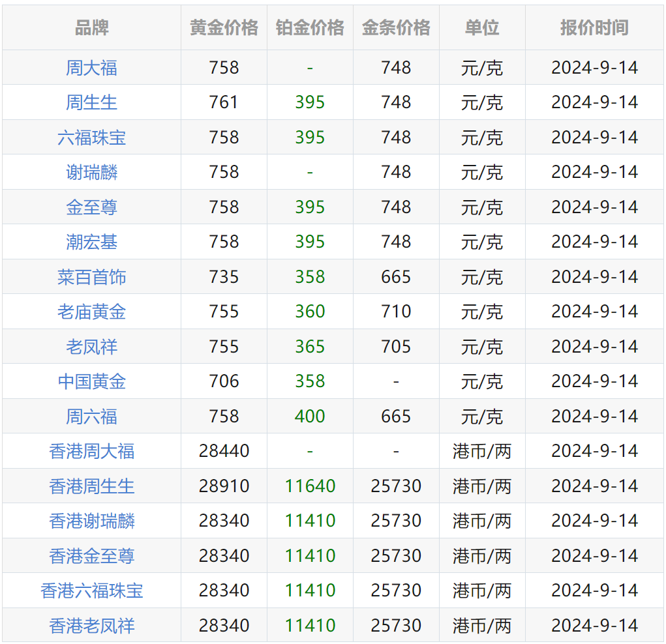Open the 老凤祥 brand link

pyautogui.click(x=90, y=346)
